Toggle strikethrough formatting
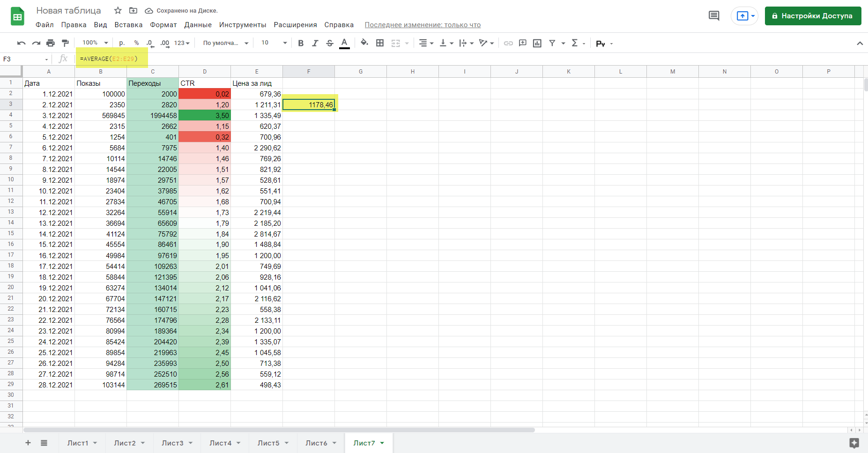This screenshot has width=868, height=453. (330, 43)
